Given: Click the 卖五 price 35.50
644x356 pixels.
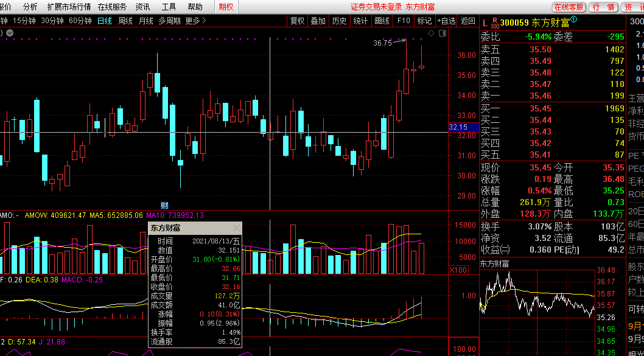Looking at the screenshot, I should [x=541, y=50].
